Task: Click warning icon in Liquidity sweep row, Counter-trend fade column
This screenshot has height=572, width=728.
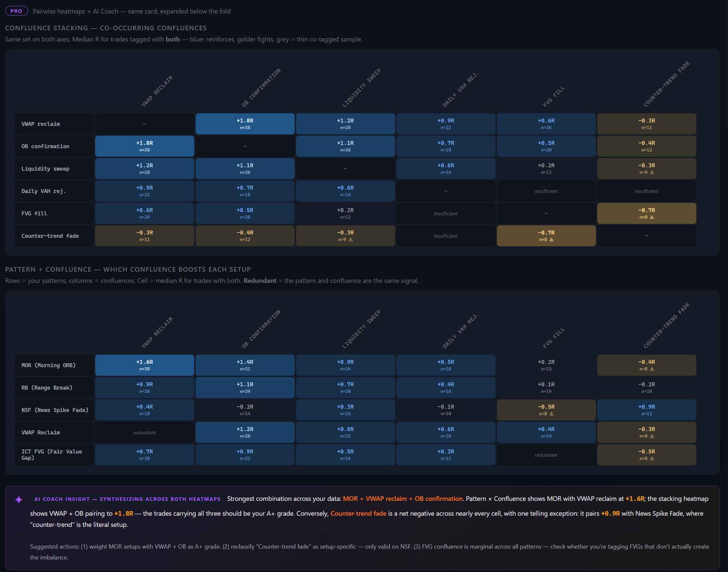Action: point(652,173)
